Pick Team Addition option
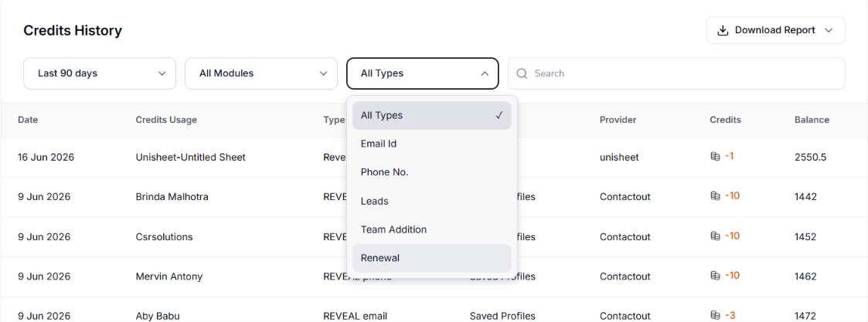The height and width of the screenshot is (322, 868). 432,229
